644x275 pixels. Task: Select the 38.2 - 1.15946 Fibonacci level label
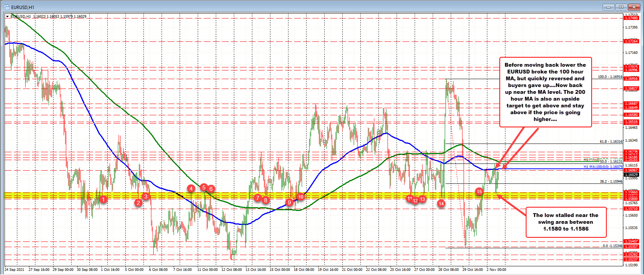coord(611,182)
